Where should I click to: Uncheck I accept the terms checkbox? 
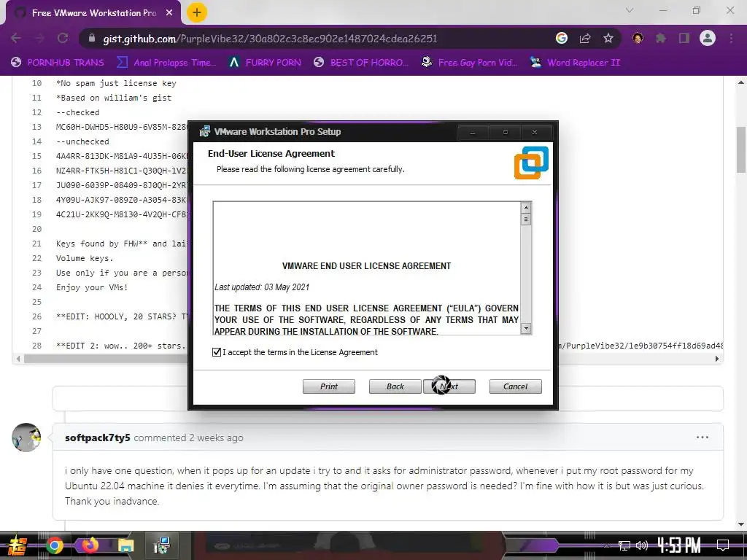(217, 352)
